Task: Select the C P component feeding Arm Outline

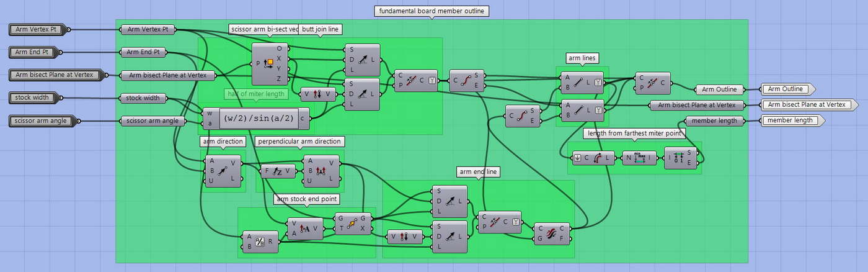Action: pyautogui.click(x=653, y=83)
